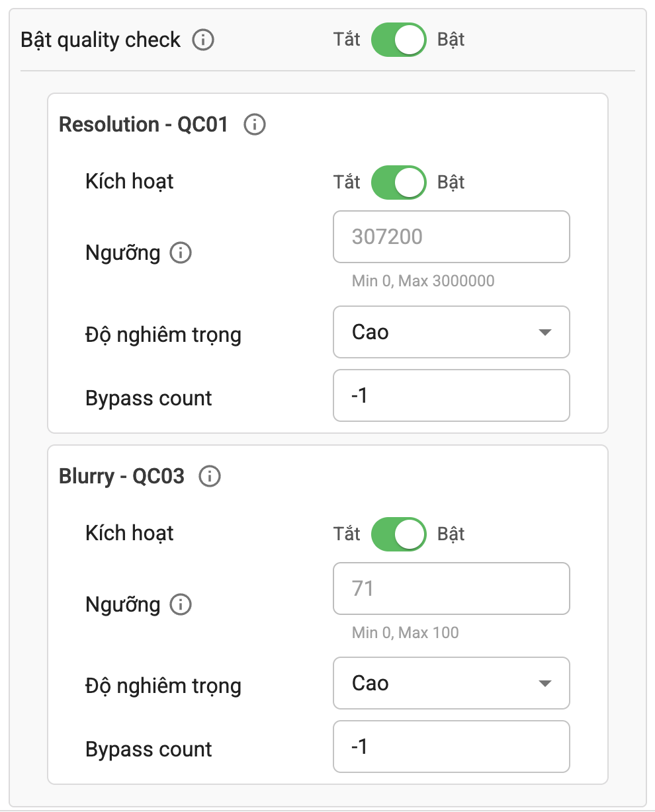Click the Resolution - QC01 section heading
The width and height of the screenshot is (655, 812).
143,124
